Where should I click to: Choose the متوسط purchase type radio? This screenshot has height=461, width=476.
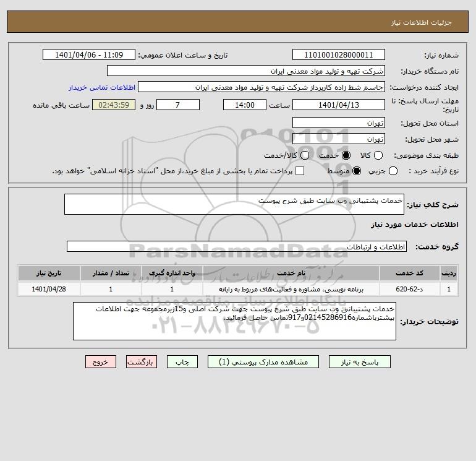coord(357,171)
